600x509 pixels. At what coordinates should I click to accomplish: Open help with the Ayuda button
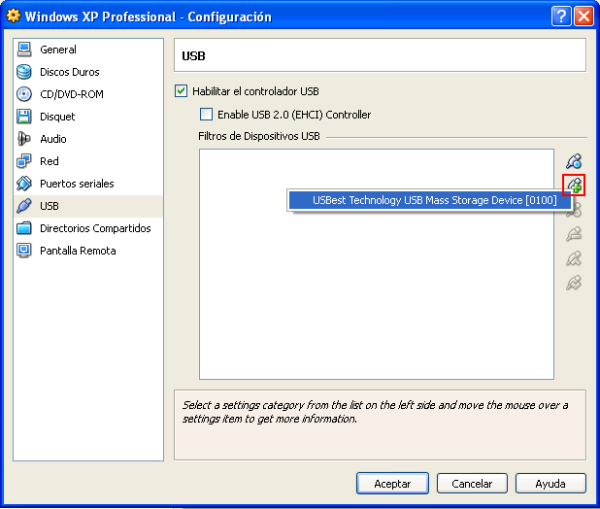point(550,483)
